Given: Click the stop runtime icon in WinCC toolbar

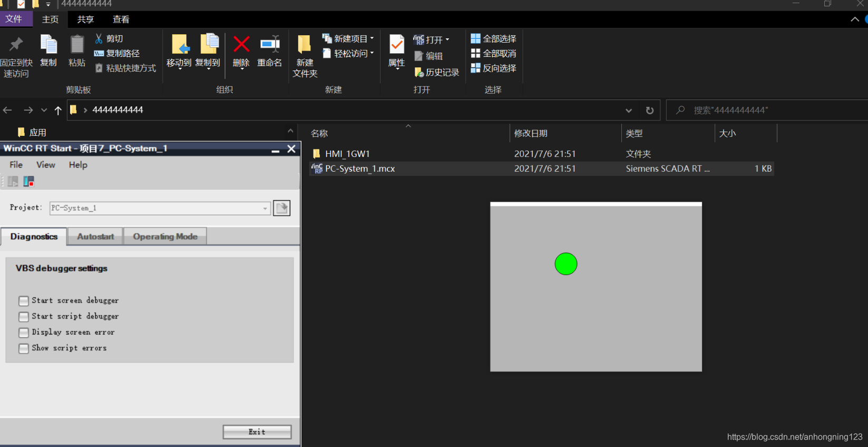Looking at the screenshot, I should tap(28, 182).
